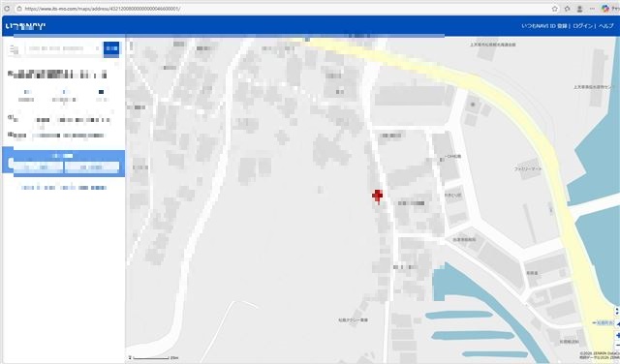Click the 松島タクシー label on map

(353, 319)
